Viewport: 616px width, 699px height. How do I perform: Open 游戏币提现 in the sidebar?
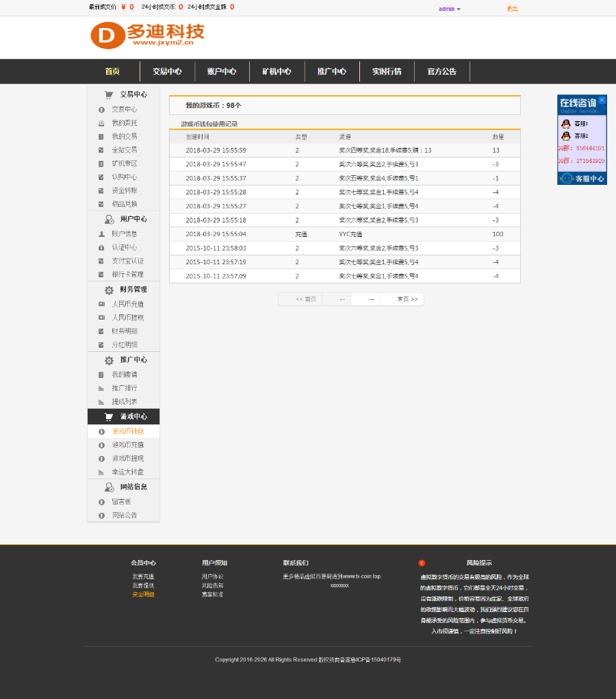point(128,458)
